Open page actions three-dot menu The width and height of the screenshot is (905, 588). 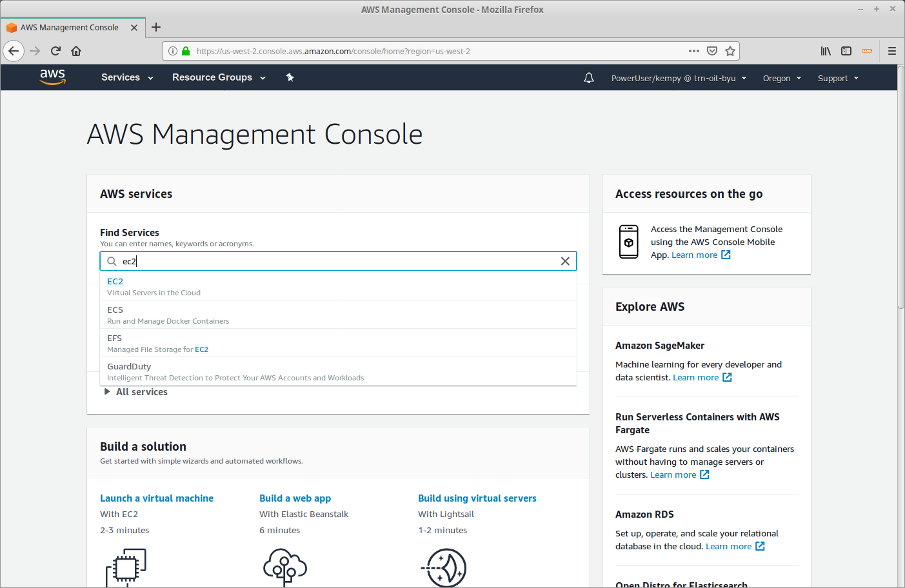tap(694, 51)
